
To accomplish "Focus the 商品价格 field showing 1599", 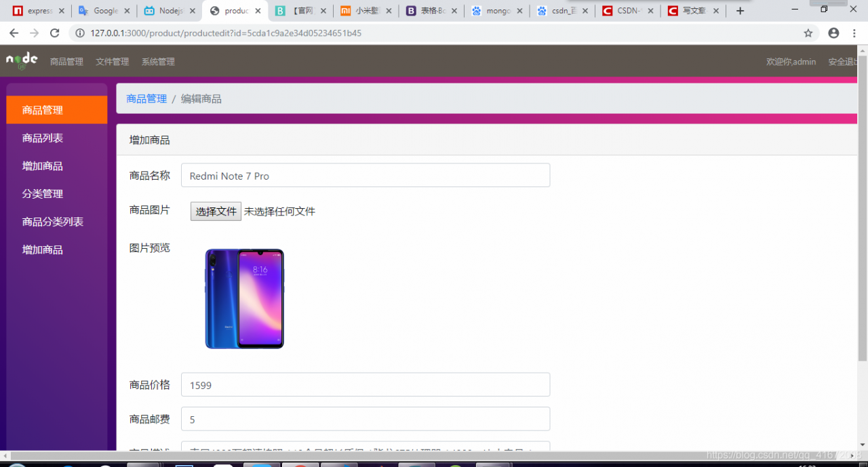I will tap(366, 384).
